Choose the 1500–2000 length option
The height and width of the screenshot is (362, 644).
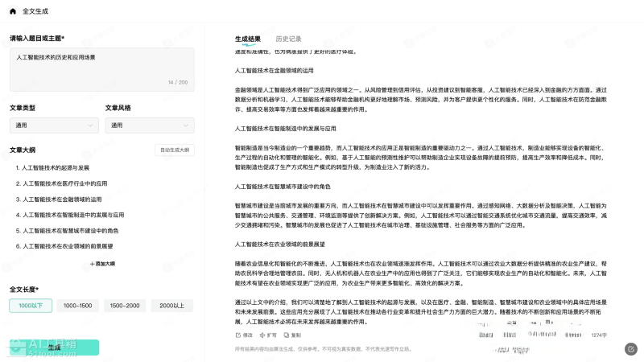coord(125,306)
